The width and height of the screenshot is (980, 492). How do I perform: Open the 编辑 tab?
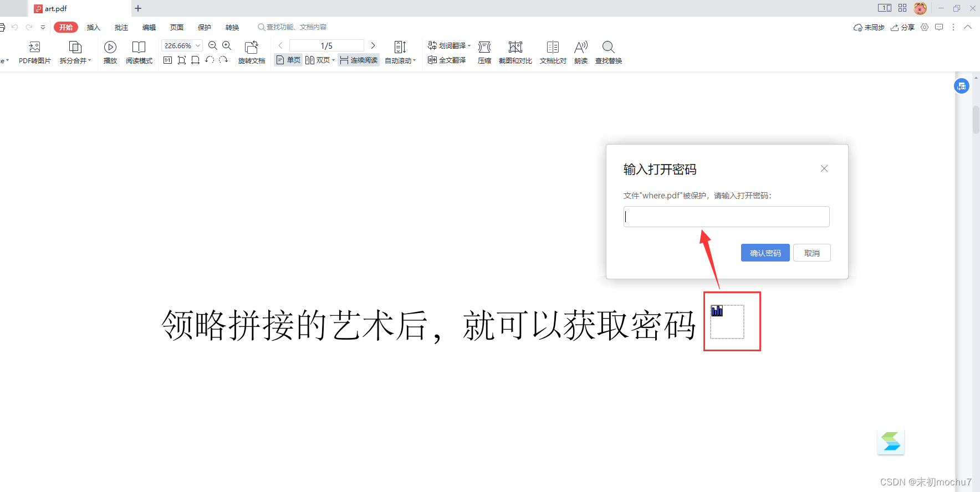pyautogui.click(x=149, y=27)
